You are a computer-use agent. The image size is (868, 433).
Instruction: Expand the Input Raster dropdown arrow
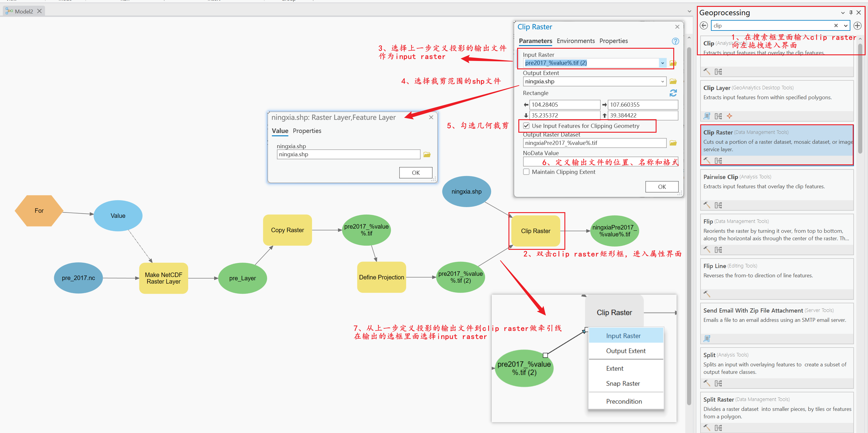tap(662, 63)
